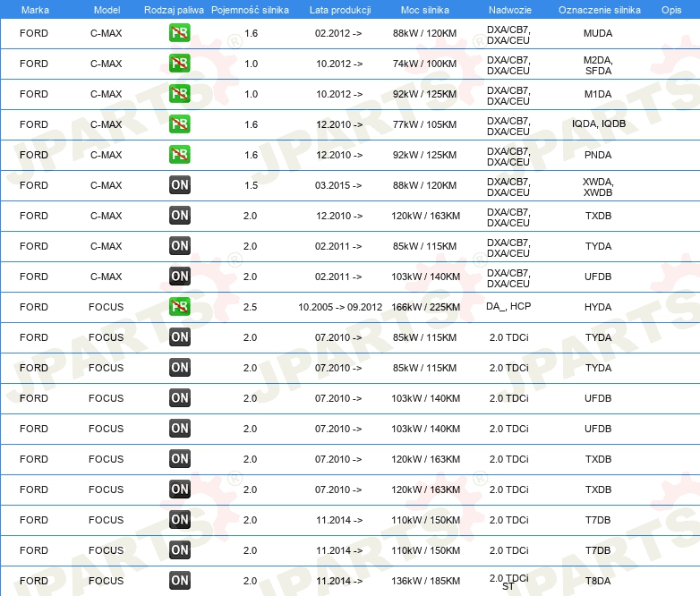Select the engine code cell IQDA, IQDB
This screenshot has width=700, height=596.
pyautogui.click(x=599, y=123)
